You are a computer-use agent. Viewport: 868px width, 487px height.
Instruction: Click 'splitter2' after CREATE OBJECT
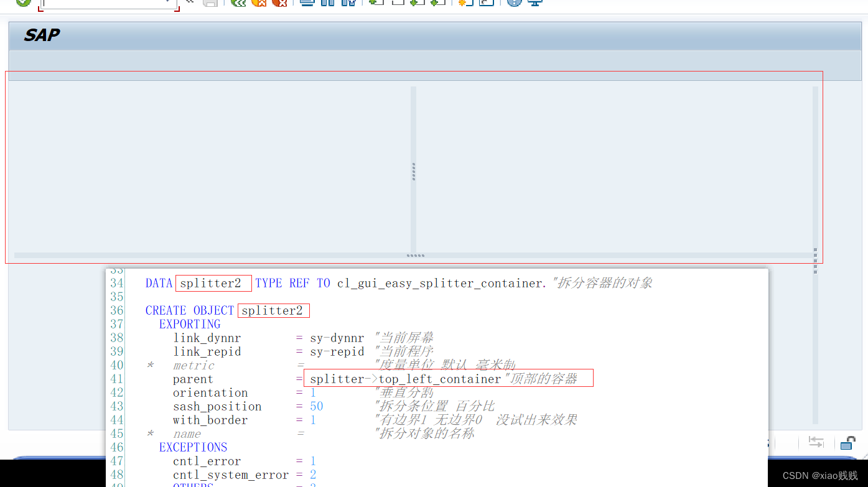(272, 310)
